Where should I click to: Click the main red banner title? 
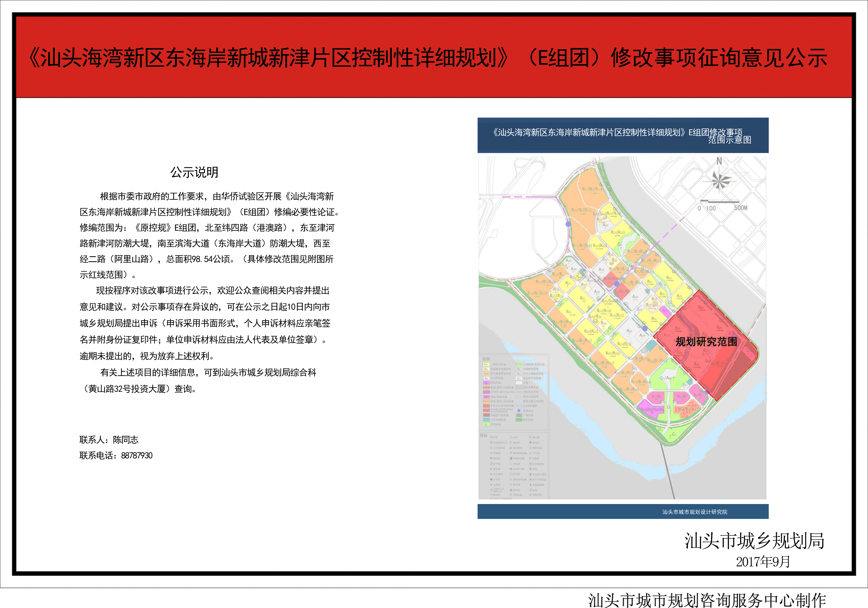click(x=428, y=58)
